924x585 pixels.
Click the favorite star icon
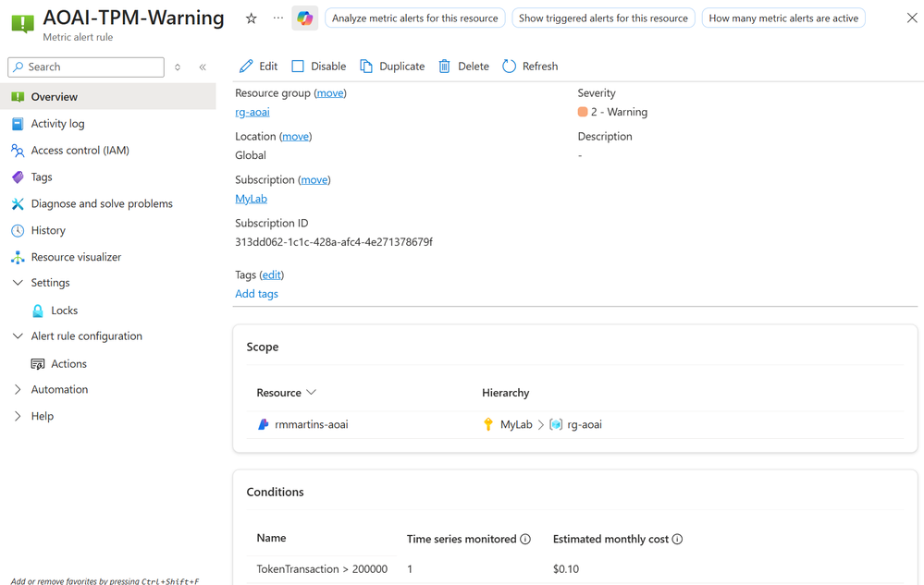coord(251,18)
